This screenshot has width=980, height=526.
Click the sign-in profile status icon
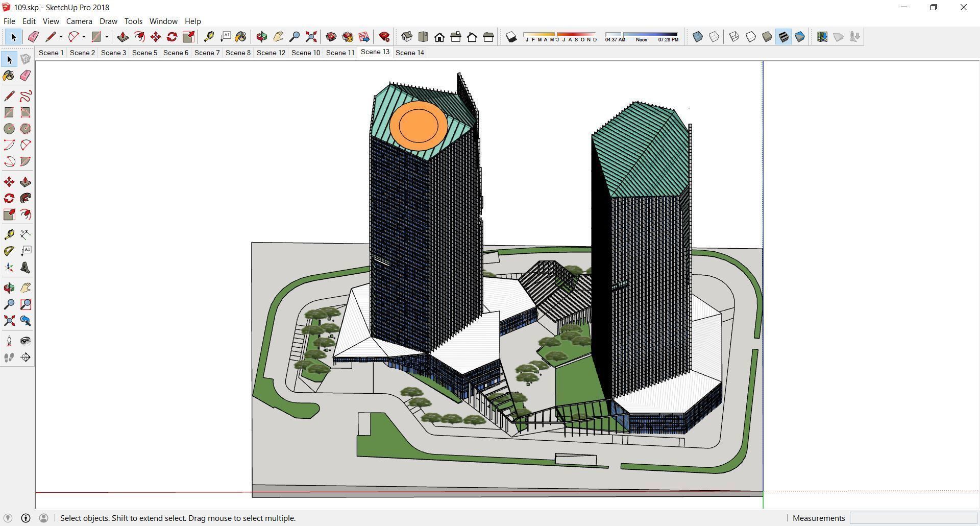pyautogui.click(x=43, y=518)
